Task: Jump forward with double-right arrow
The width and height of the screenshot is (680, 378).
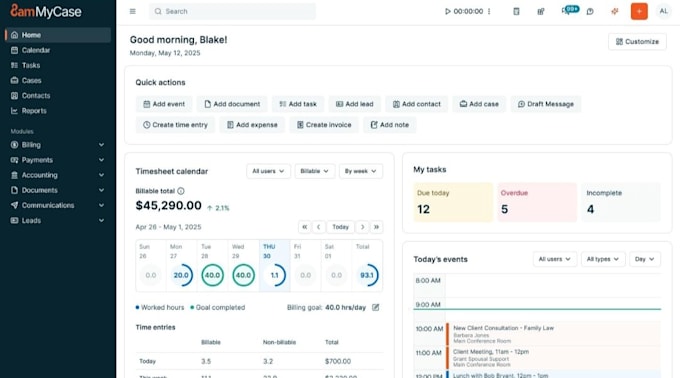Action: [x=376, y=227]
